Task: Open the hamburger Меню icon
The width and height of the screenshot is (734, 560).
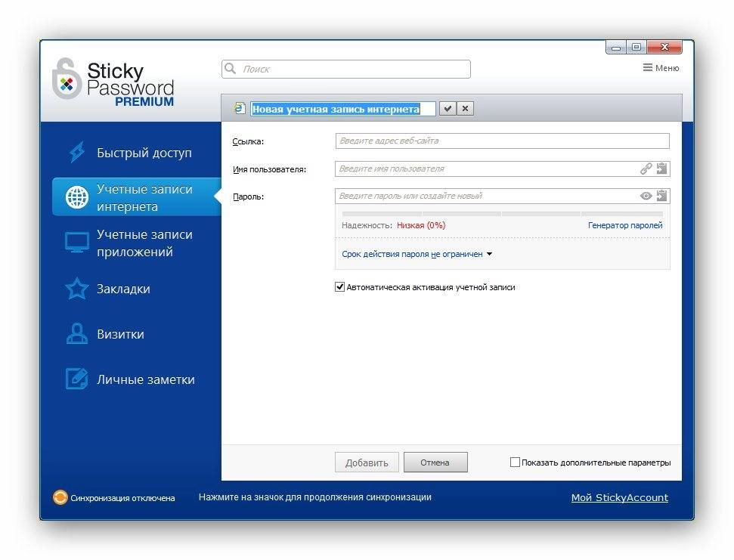Action: click(648, 68)
